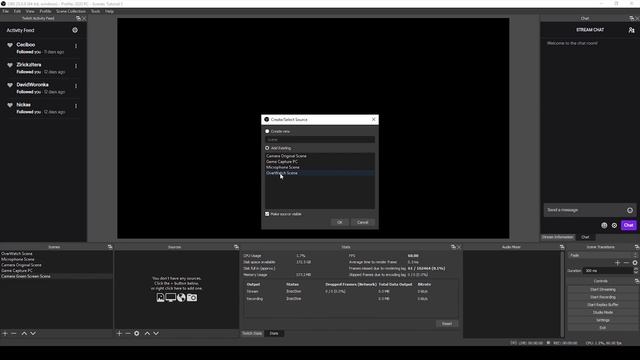Toggle the Make source visible checkbox
The image size is (640, 360).
click(x=267, y=214)
